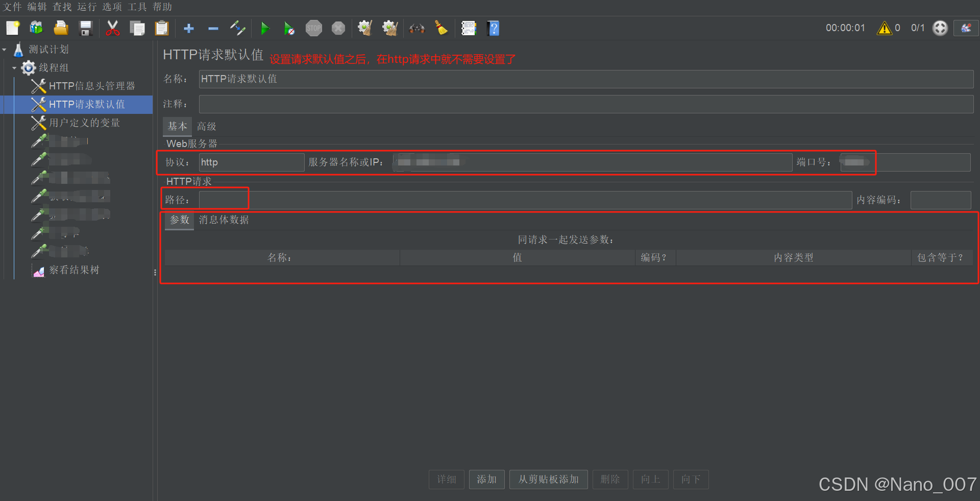Cut the selected tree element
This screenshot has height=501, width=980.
coord(112,28)
